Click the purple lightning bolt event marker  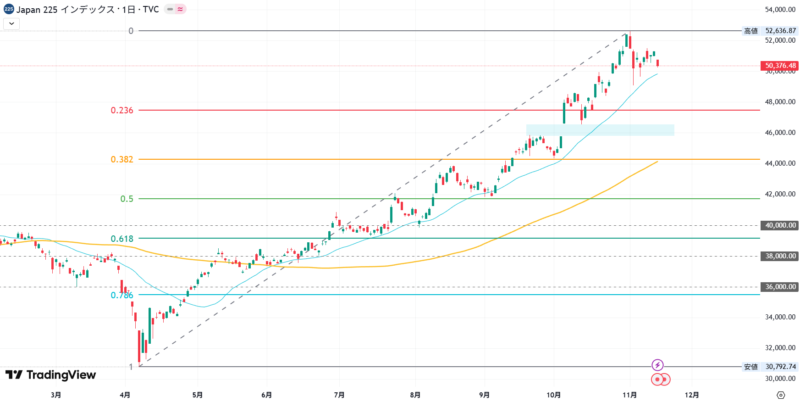pos(657,365)
